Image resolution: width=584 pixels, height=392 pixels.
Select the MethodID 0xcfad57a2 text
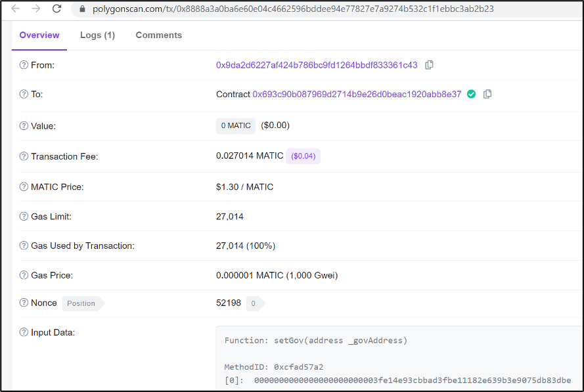click(x=274, y=367)
